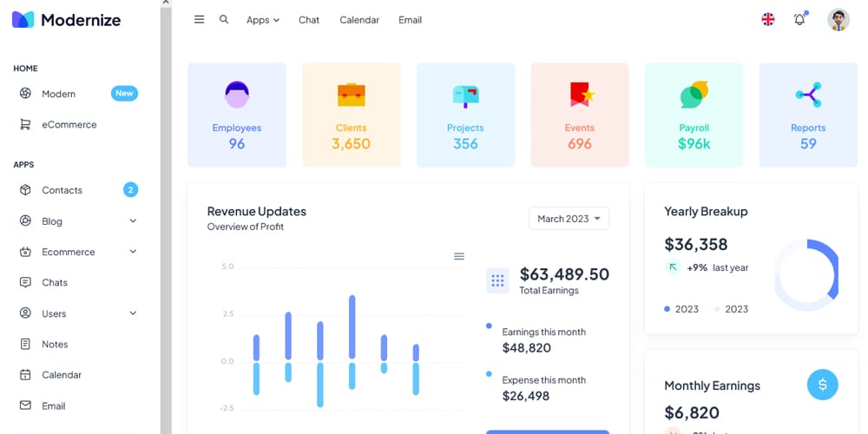
Task: Click the Earnings this month bullet
Action: tap(489, 326)
